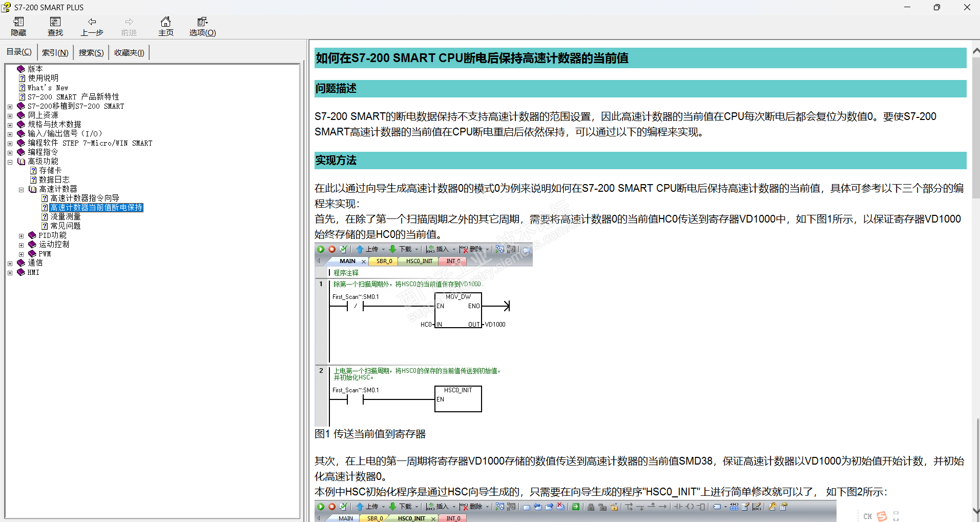Image resolution: width=980 pixels, height=522 pixels.
Task: Open the 收藏夹(I) tab
Action: 129,52
